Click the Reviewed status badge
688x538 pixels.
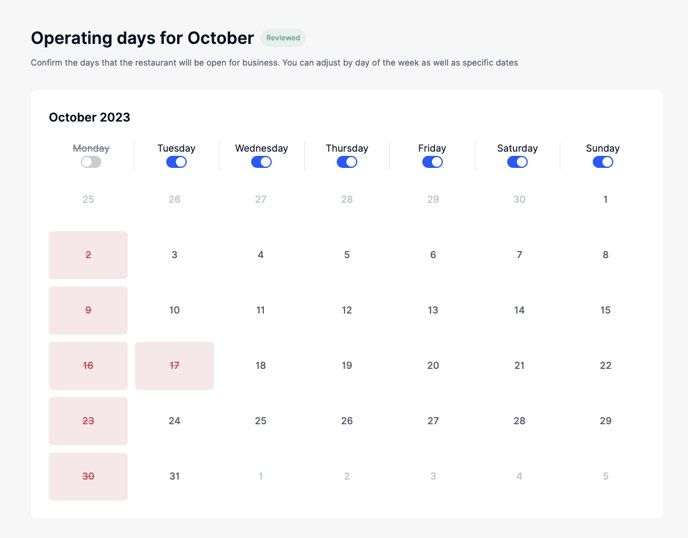[283, 38]
